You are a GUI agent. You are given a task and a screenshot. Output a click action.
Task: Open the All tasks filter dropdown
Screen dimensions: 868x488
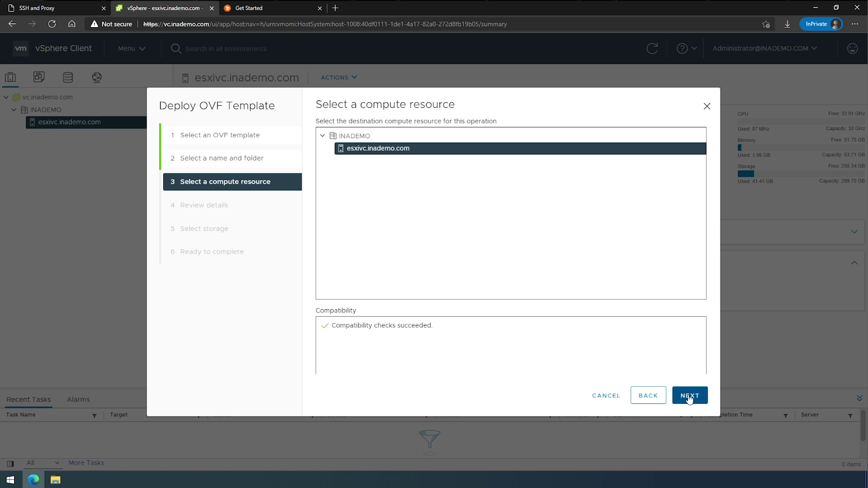(x=43, y=463)
